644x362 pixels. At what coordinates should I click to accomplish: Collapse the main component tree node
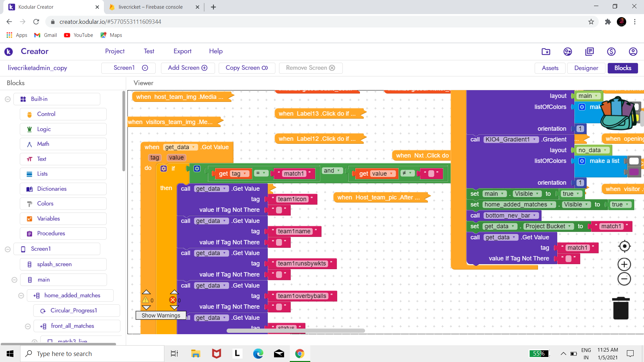point(14,280)
